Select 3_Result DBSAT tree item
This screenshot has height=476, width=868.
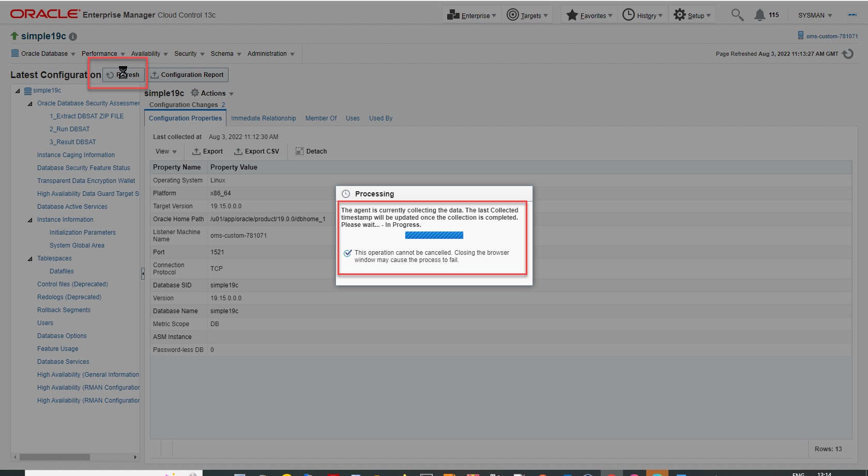click(x=72, y=142)
